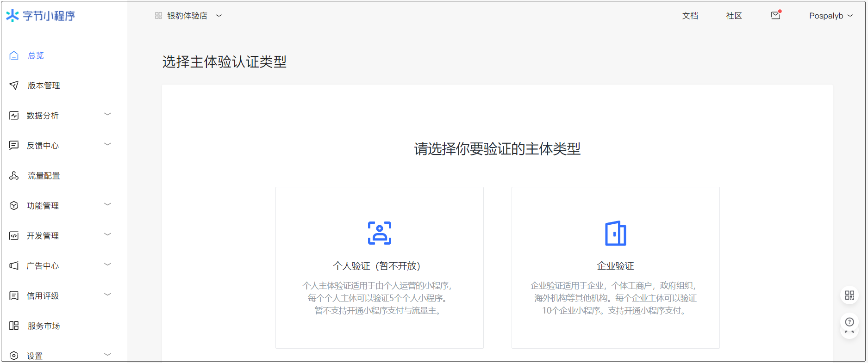The image size is (868, 363).
Task: Click the 企业验证 building icon
Action: (x=615, y=233)
